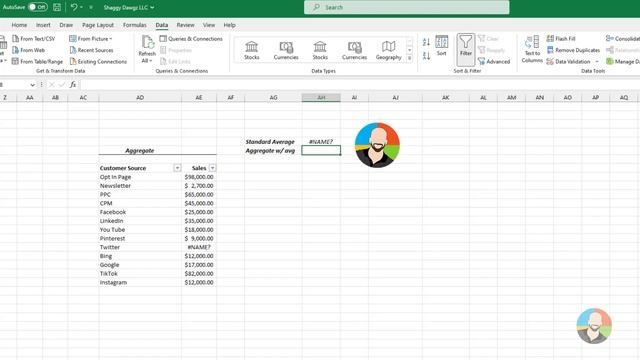The height and width of the screenshot is (360, 640).
Task: Open the Page Layout tab
Action: coord(98,25)
